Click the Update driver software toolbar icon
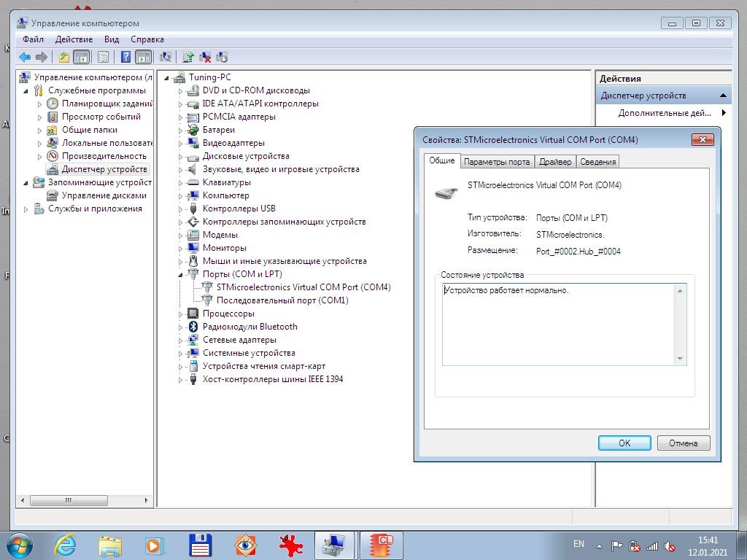 pos(188,57)
